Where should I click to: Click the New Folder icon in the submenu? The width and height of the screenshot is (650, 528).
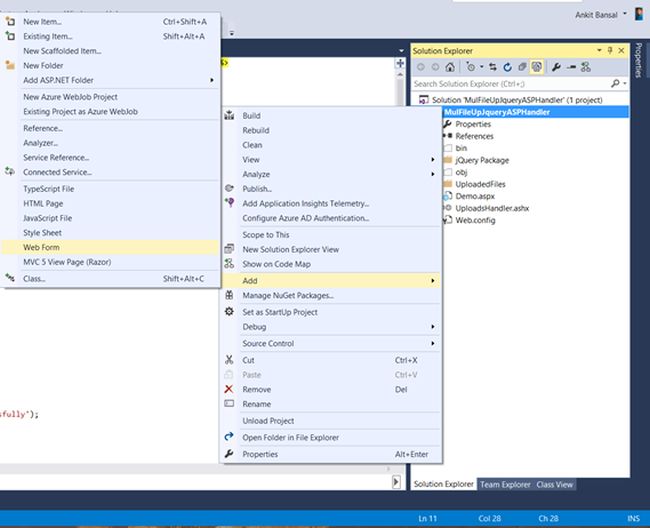[10, 65]
